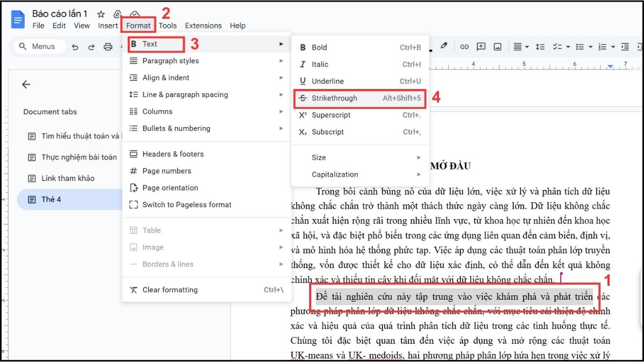644x362 pixels.
Task: Open the Tools menu
Action: pyautogui.click(x=167, y=25)
